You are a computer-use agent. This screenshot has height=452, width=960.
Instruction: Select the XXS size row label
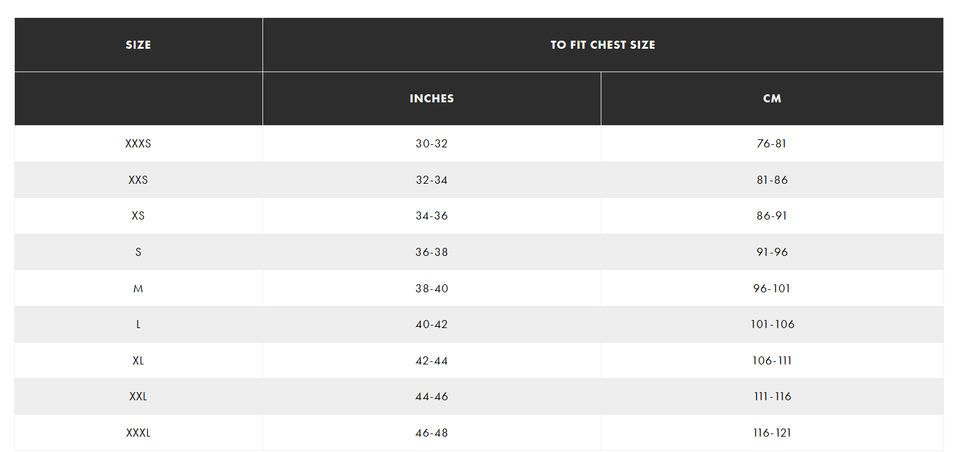[138, 180]
